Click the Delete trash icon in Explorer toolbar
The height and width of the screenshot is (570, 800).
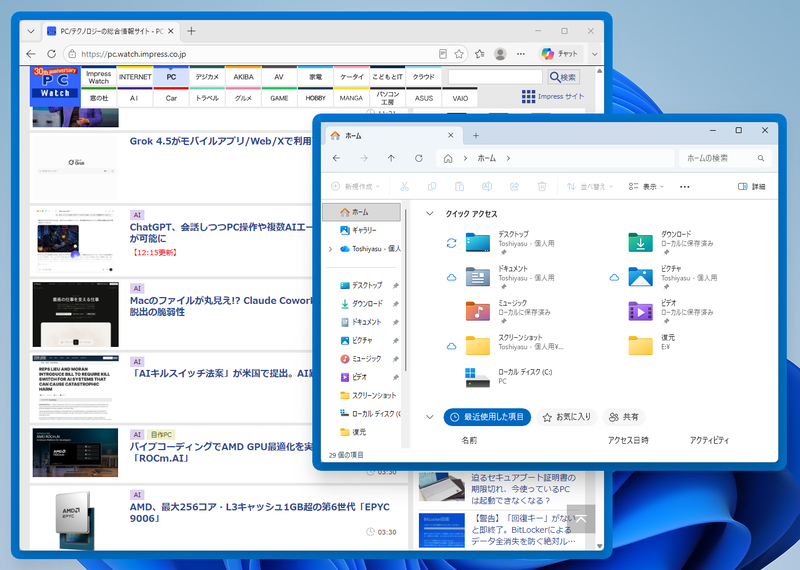click(542, 187)
